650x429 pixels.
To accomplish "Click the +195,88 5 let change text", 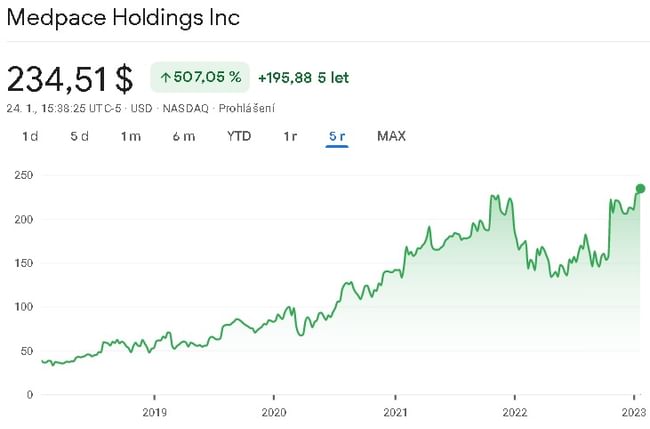I will (x=303, y=77).
